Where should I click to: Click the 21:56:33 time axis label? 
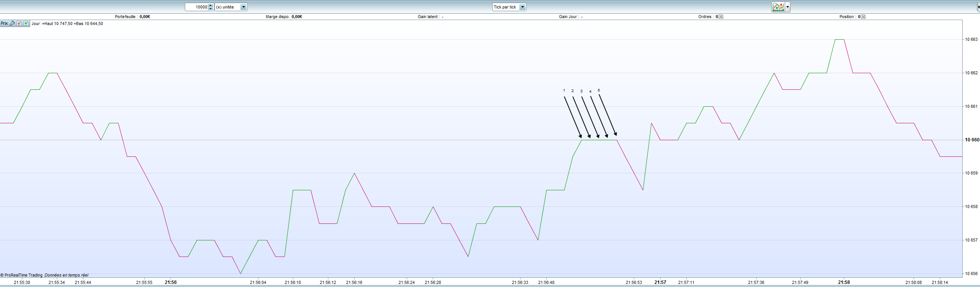click(520, 282)
